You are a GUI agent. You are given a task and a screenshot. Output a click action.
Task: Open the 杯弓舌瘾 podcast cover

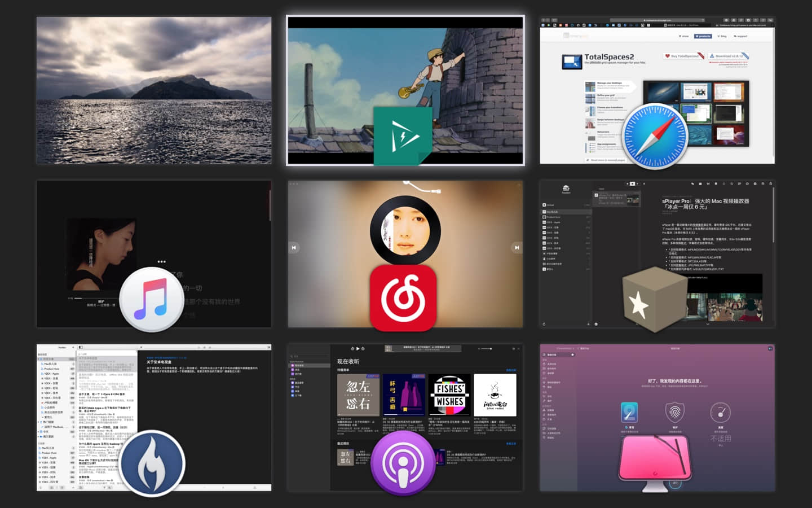404,395
